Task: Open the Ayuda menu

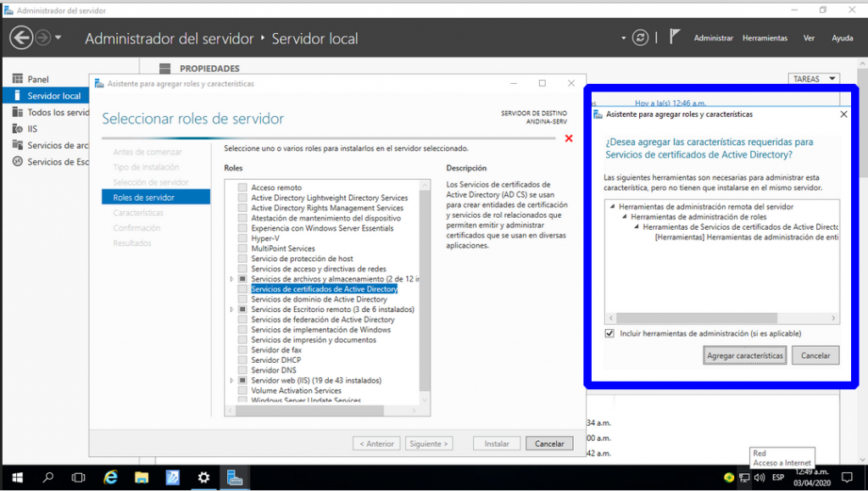Action: (842, 38)
